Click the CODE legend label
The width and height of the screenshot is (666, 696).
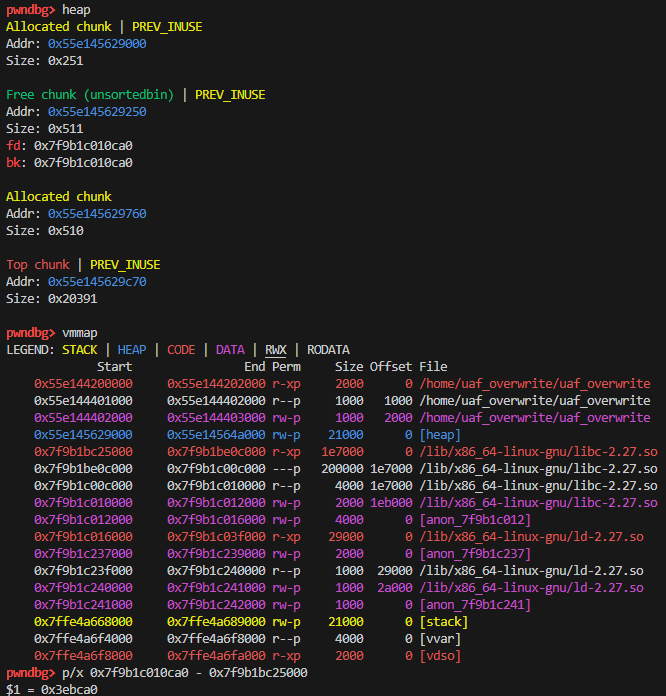click(181, 350)
